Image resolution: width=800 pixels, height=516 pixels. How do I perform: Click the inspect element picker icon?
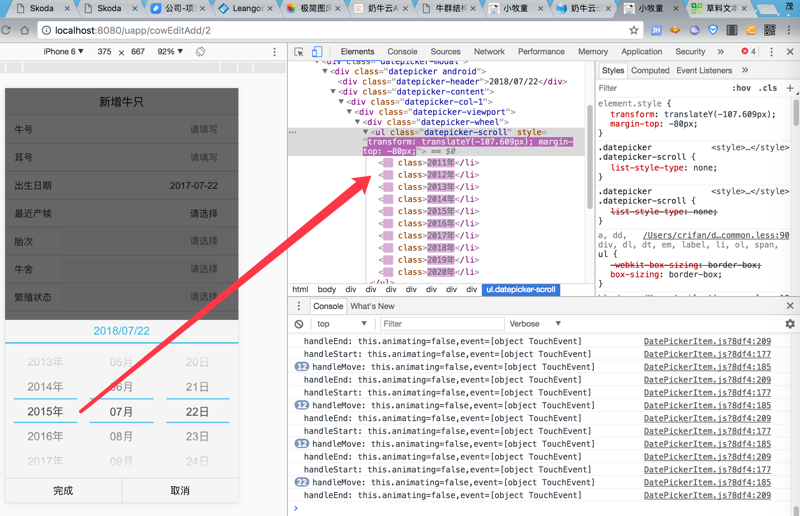299,52
